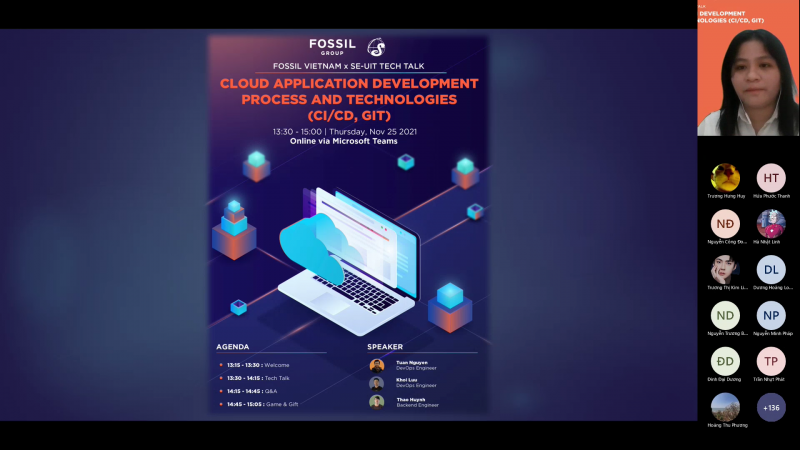Click the SE-UIT circular logo
The height and width of the screenshot is (450, 800).
(x=376, y=47)
